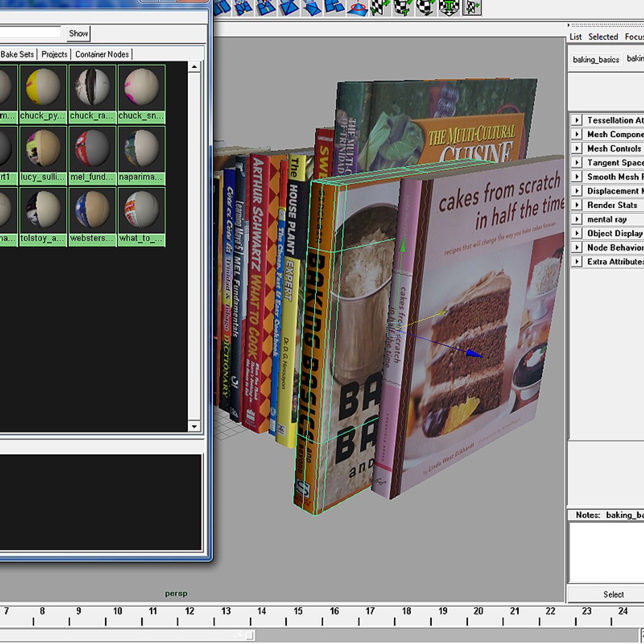644x644 pixels.
Task: Click the blue triangulated polygon shelf icon
Action: click(289, 8)
